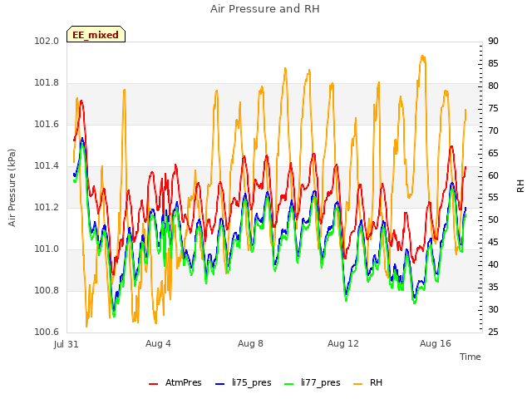The image size is (532, 399).
Task: Click the 60 RH tick label
Action: pyautogui.click(x=493, y=175)
